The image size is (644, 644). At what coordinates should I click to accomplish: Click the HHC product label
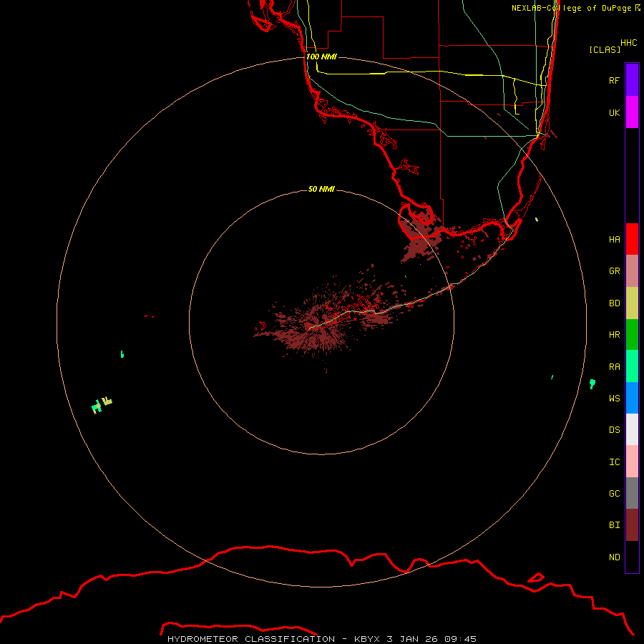628,43
